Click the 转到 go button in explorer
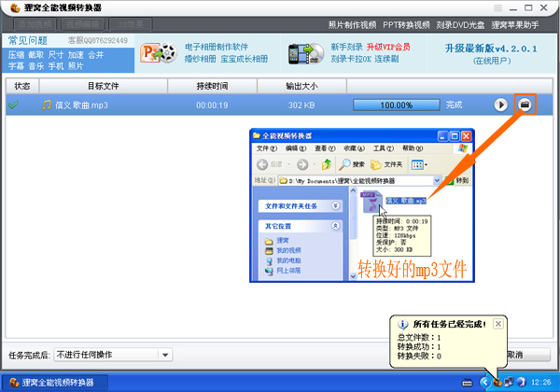This screenshot has height=392, width=560. 457,181
